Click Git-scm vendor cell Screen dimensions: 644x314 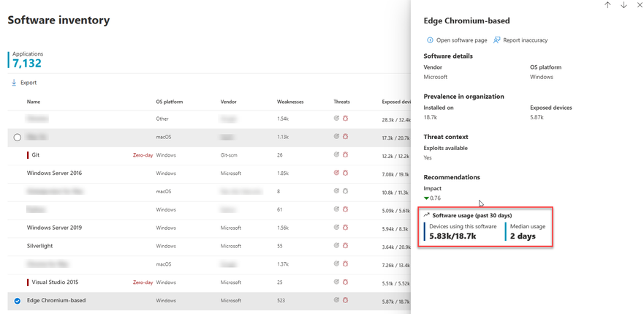click(229, 155)
